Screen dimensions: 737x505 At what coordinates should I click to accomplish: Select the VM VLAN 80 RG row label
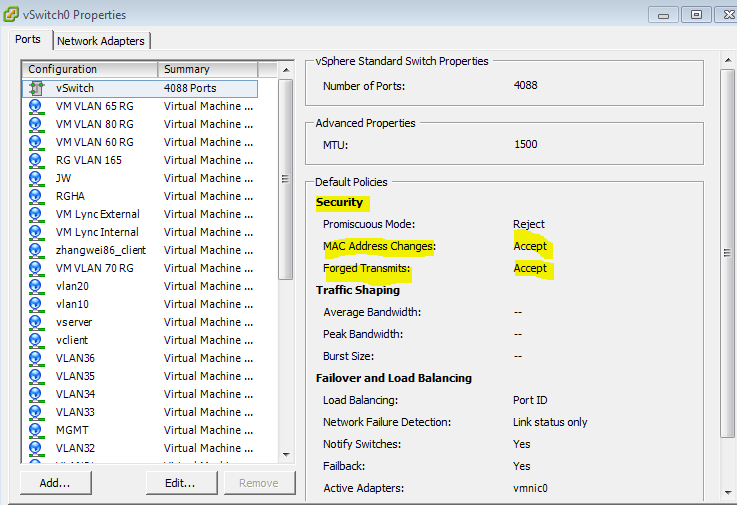pos(94,124)
